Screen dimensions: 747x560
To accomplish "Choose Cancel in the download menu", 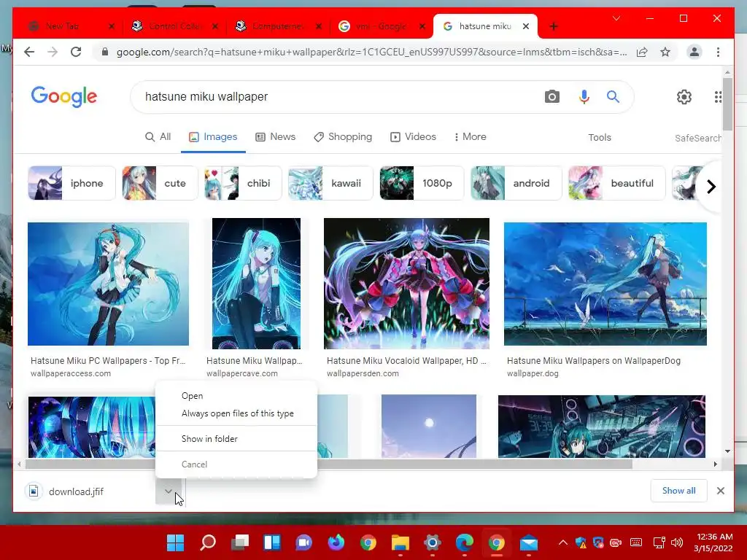I will (x=236, y=464).
